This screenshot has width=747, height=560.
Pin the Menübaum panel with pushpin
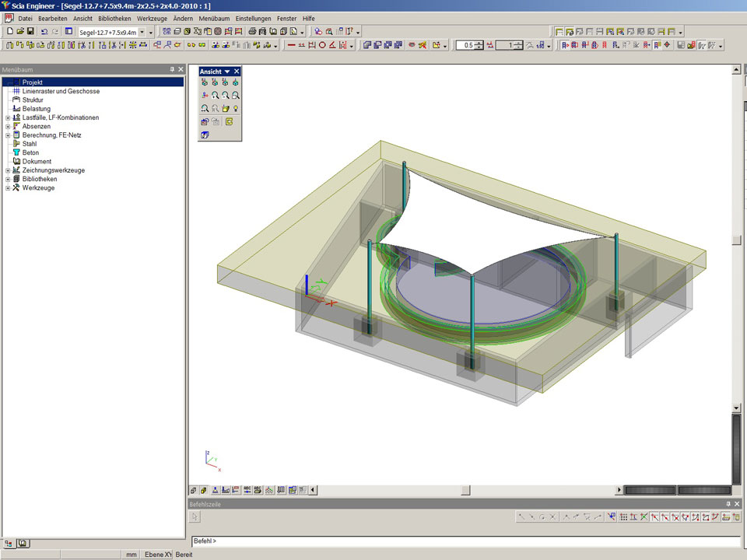coord(172,69)
